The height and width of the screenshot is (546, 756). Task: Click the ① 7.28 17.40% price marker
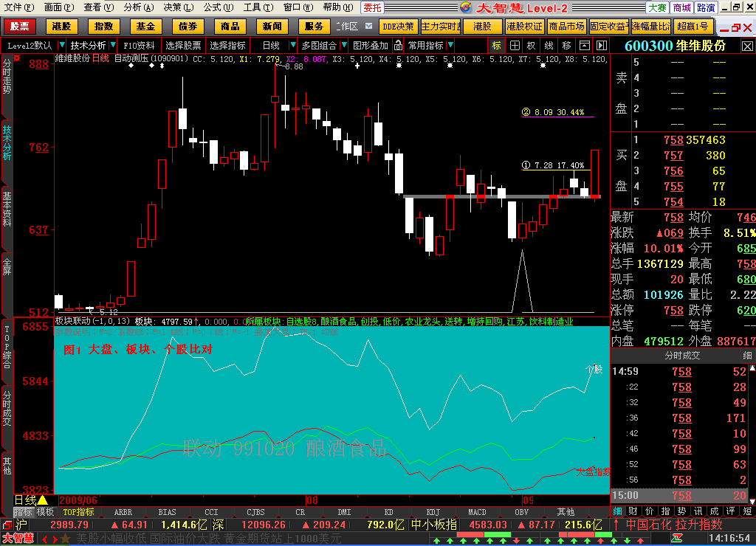tap(554, 165)
